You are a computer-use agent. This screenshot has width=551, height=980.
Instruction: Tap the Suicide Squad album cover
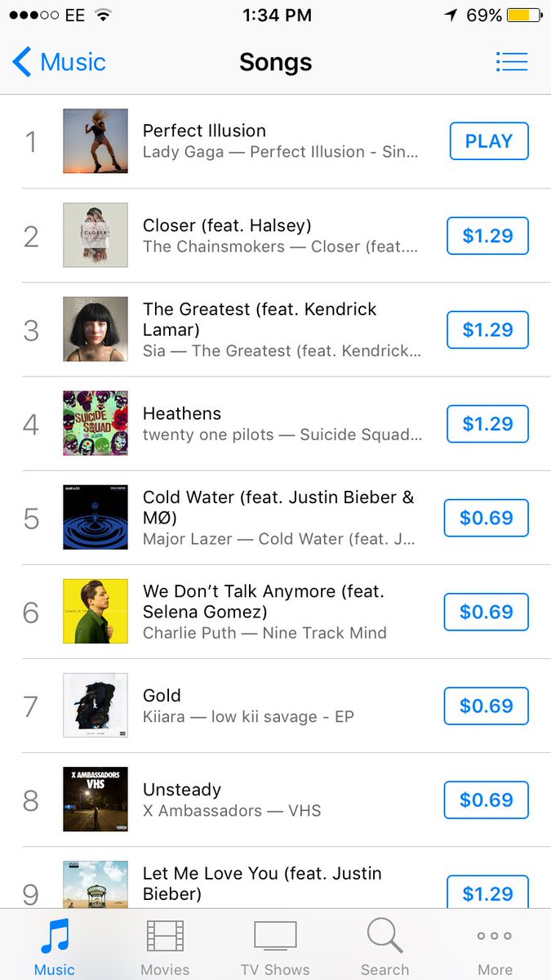[96, 423]
